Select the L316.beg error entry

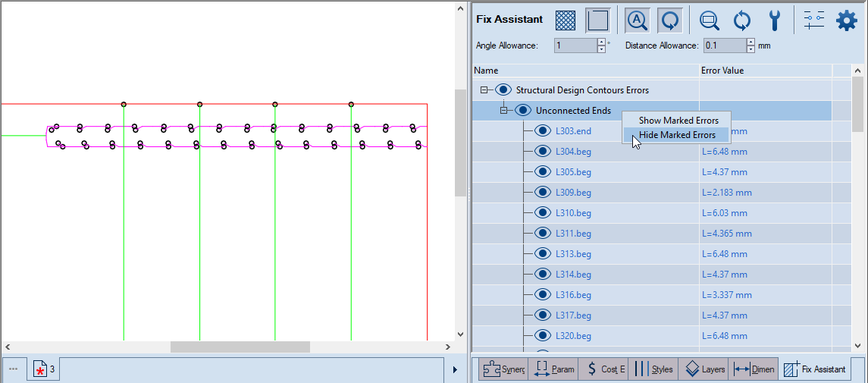click(573, 295)
